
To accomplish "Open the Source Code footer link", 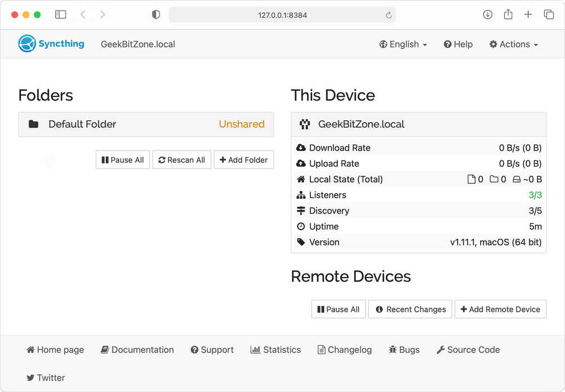I will pos(468,349).
